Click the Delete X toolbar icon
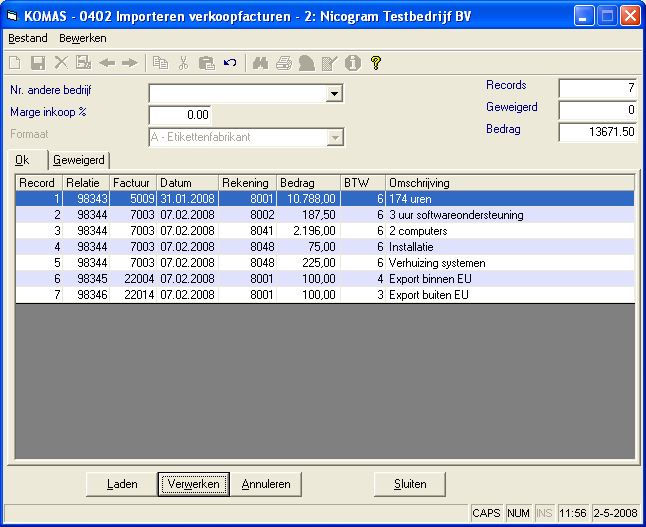This screenshot has height=527, width=646. pos(61,63)
